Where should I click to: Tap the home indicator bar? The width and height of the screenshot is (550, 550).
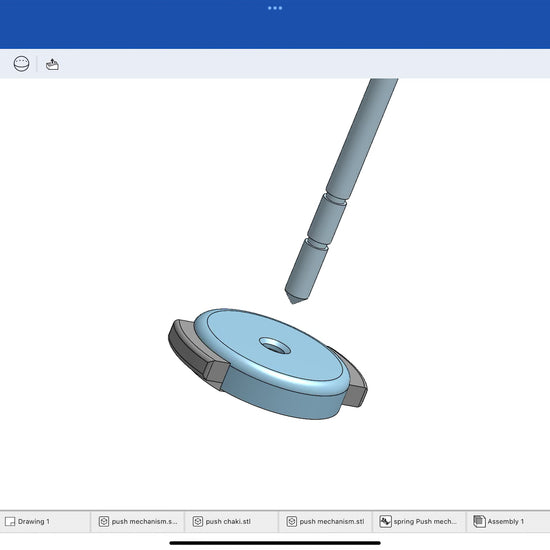(x=275, y=543)
